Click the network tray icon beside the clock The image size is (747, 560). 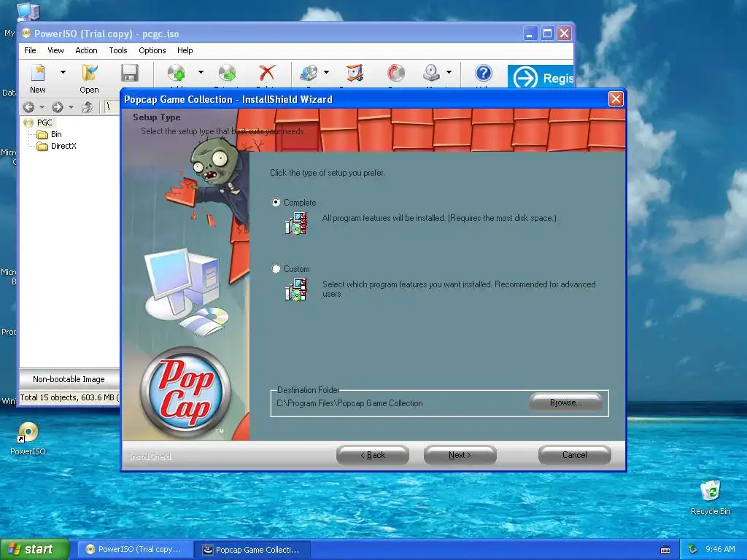tap(693, 549)
